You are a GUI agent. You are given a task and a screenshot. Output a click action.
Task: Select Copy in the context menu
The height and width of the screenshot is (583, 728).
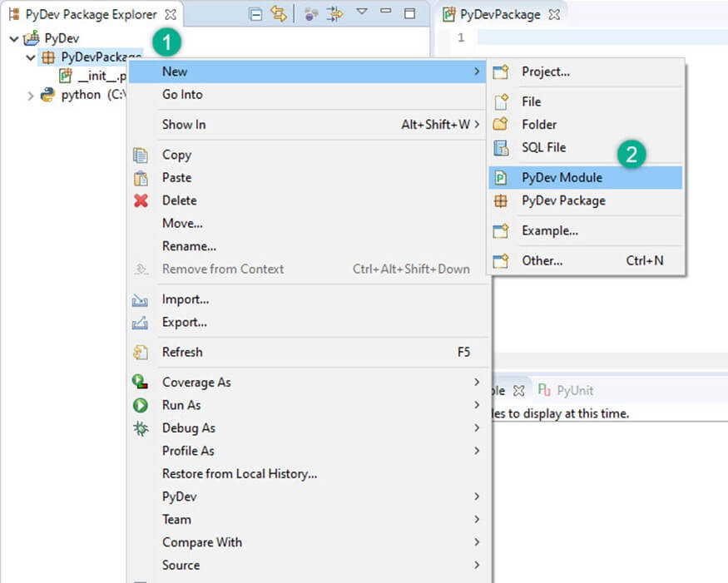pyautogui.click(x=176, y=155)
